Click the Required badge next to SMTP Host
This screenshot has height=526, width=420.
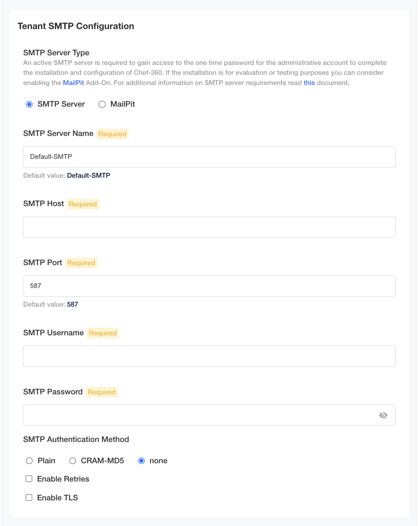tap(82, 204)
